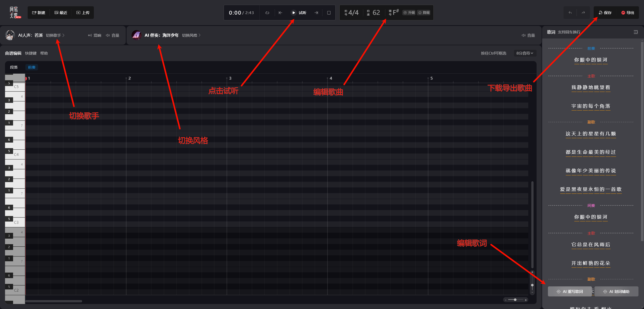Click the vertical zoom slider handle
This screenshot has height=309, width=644.
tap(532, 285)
